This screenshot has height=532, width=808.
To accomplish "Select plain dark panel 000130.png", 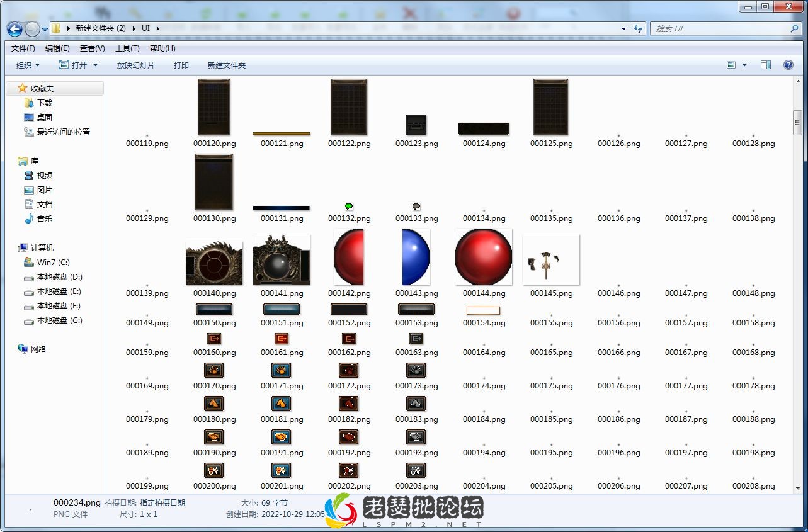I will 214,182.
